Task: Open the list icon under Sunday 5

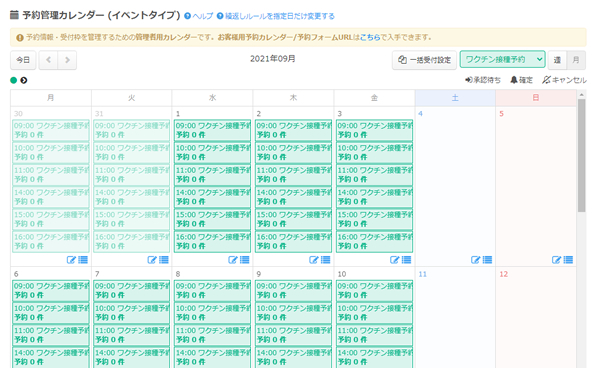Action: 568,260
